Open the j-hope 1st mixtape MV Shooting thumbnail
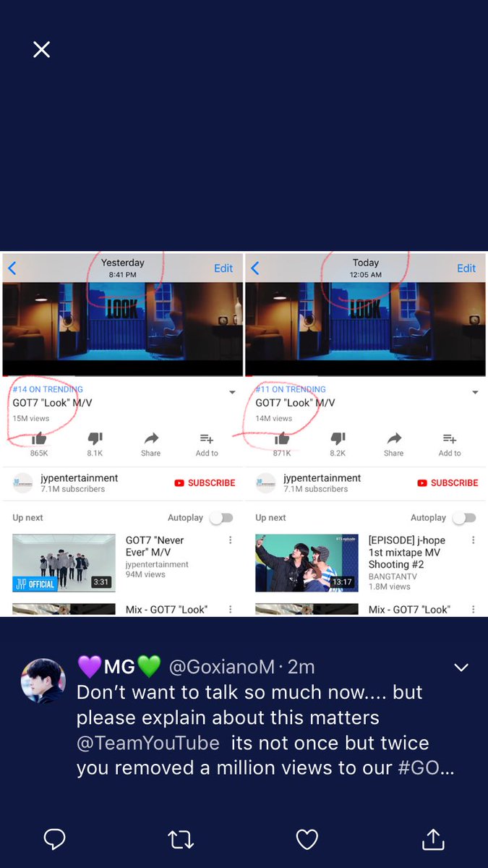Screen dimensions: 488x868 pos(307,563)
